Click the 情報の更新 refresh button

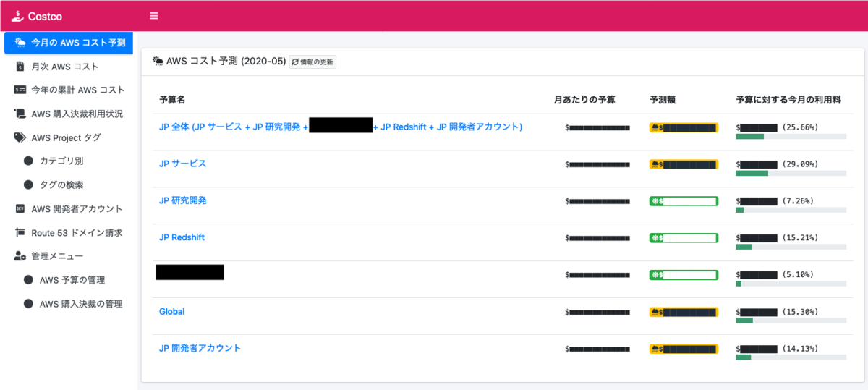click(312, 62)
